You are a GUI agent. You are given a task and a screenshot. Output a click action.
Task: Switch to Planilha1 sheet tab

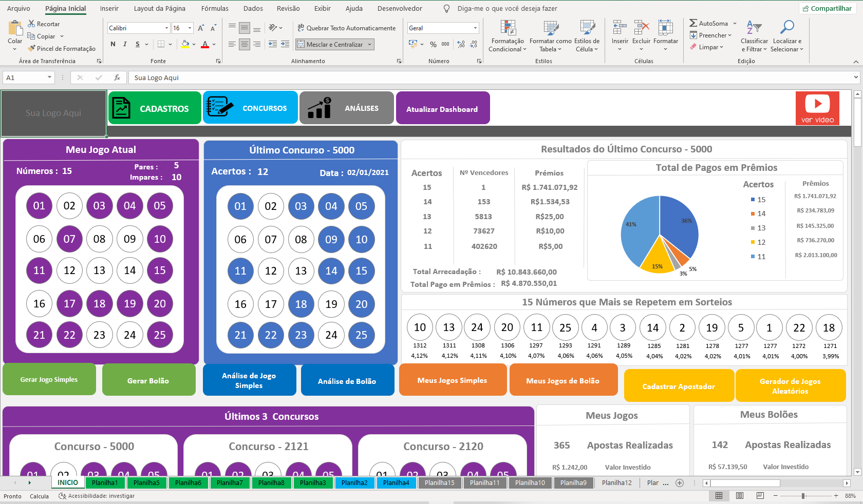[105, 483]
